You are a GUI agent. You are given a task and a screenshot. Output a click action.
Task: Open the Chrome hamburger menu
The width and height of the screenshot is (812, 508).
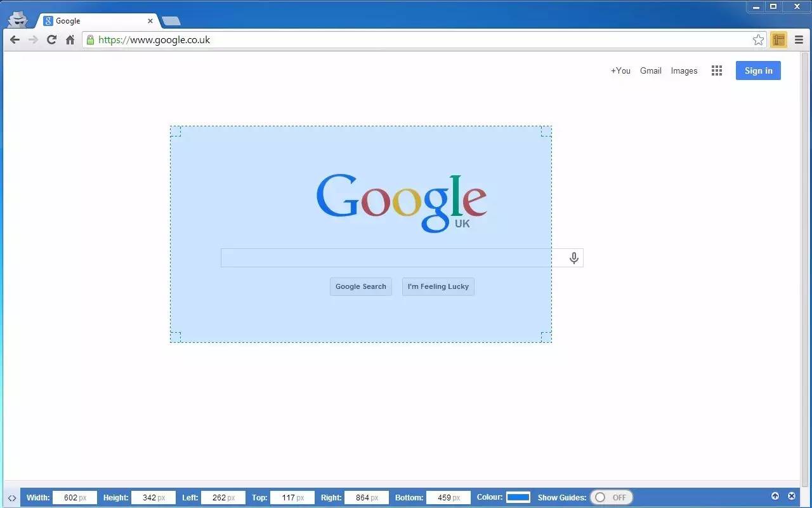click(x=799, y=40)
